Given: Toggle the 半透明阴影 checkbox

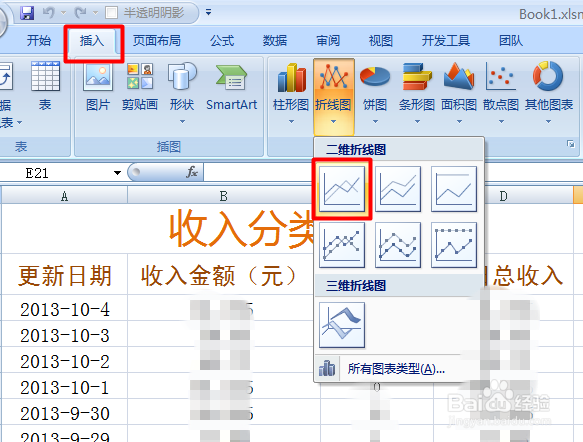Looking at the screenshot, I should click(111, 13).
